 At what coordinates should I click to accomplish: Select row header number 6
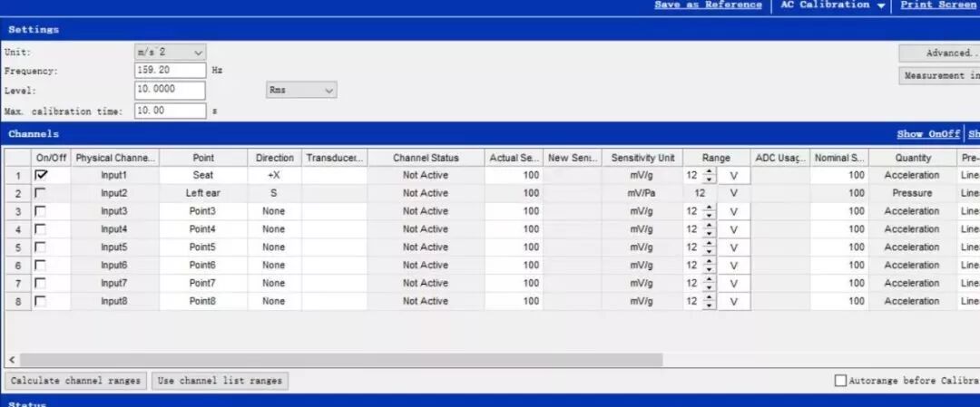coord(17,266)
